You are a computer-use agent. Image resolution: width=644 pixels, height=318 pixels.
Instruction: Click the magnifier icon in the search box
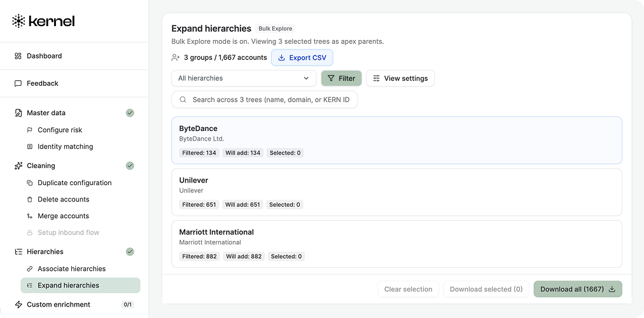183,100
